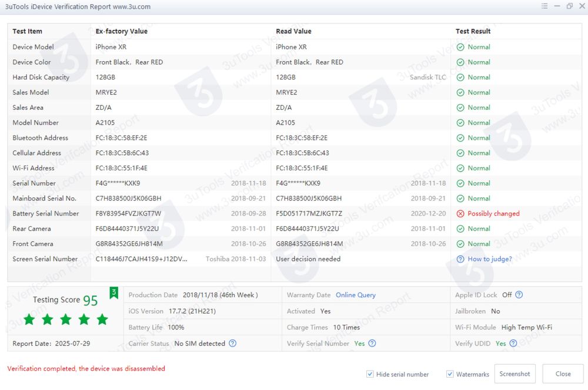The height and width of the screenshot is (390, 588).
Task: Click the read-value sales area 'ZD/A'
Action: [283, 107]
